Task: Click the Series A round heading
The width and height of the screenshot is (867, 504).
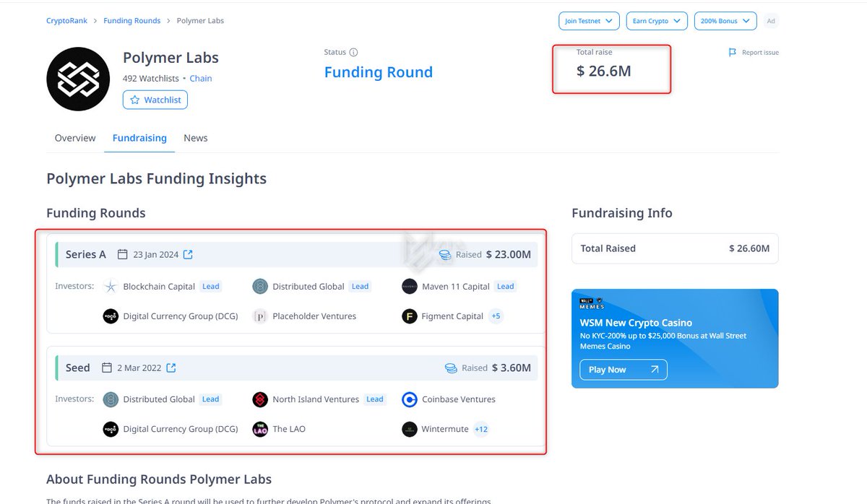Action: click(x=86, y=254)
